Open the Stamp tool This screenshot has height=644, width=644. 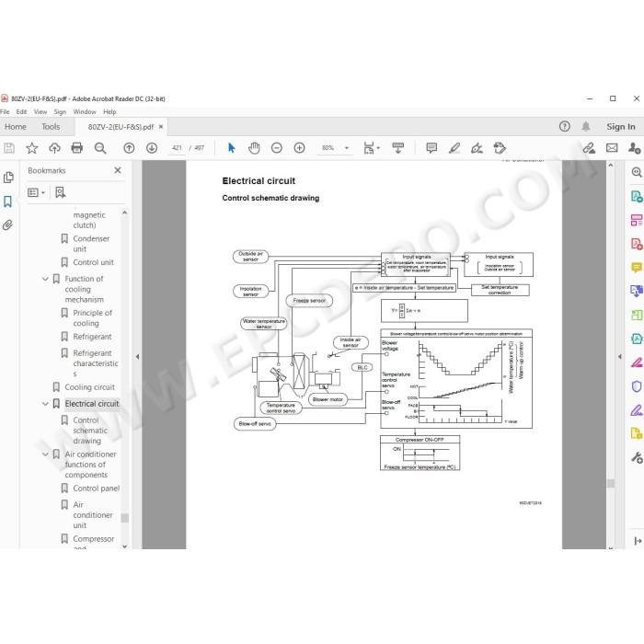[500, 148]
